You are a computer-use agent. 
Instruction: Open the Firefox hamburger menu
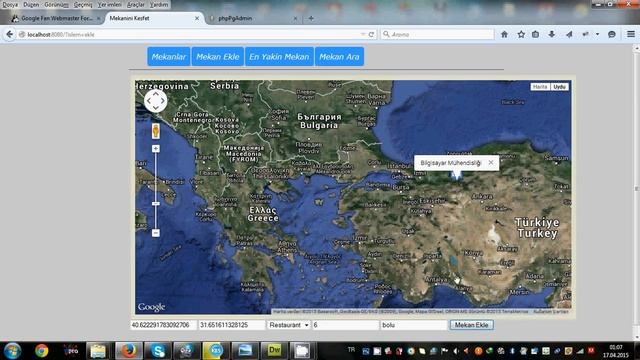[631, 34]
